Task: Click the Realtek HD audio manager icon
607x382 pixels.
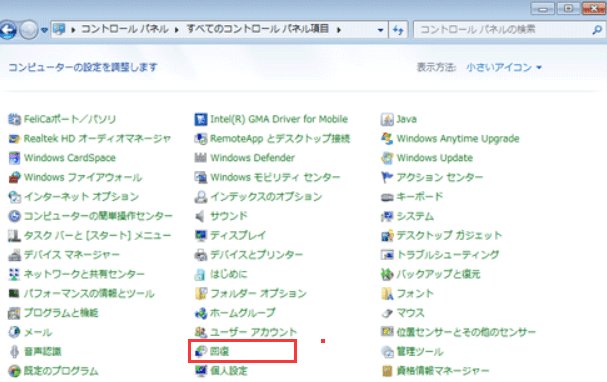Action: click(x=14, y=139)
